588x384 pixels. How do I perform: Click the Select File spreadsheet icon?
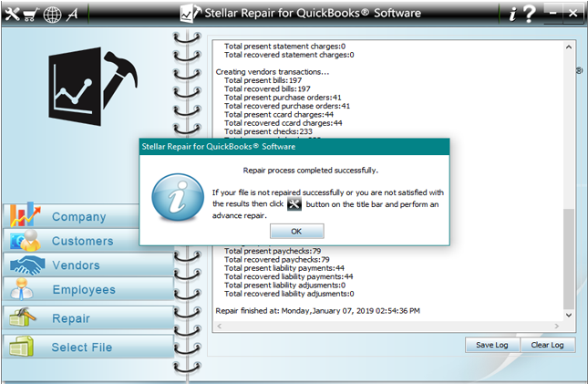click(x=21, y=347)
